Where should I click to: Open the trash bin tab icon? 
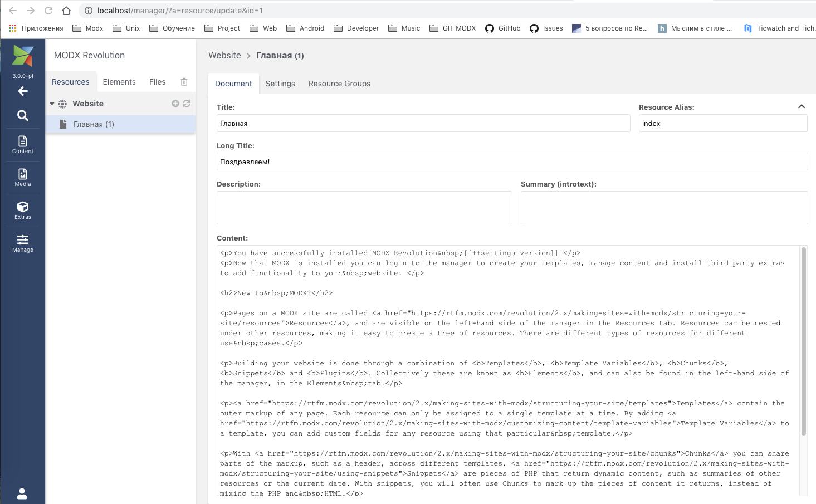184,82
